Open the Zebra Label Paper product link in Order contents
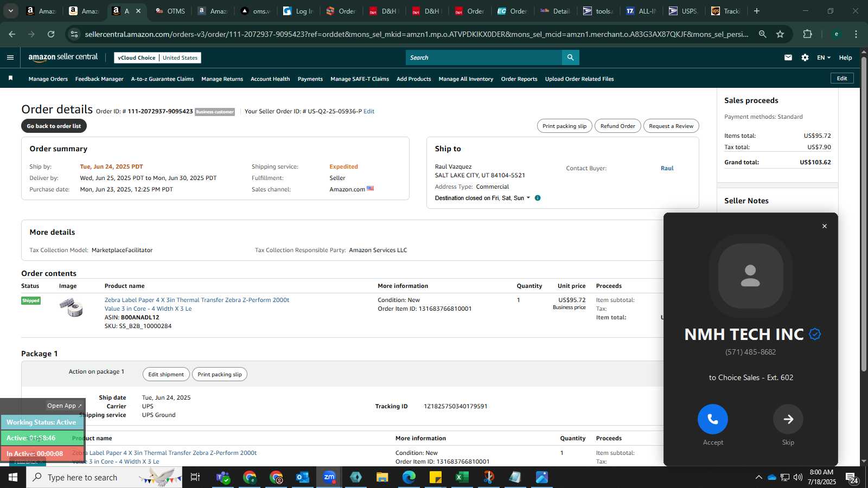 point(197,304)
